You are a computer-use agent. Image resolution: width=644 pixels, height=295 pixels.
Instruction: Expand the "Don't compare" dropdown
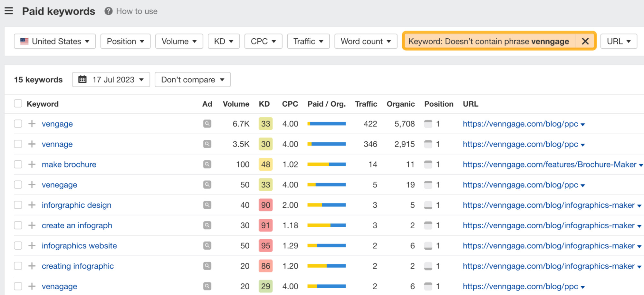click(x=192, y=80)
